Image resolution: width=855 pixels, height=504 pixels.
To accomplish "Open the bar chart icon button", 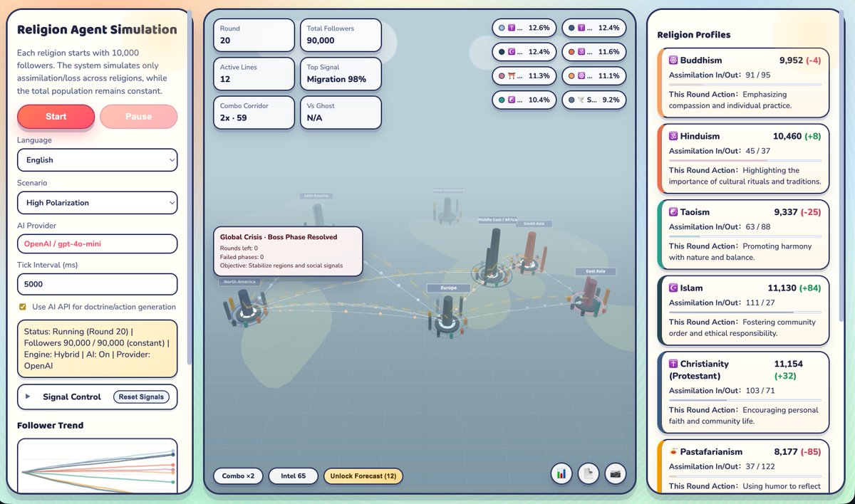I will (561, 473).
